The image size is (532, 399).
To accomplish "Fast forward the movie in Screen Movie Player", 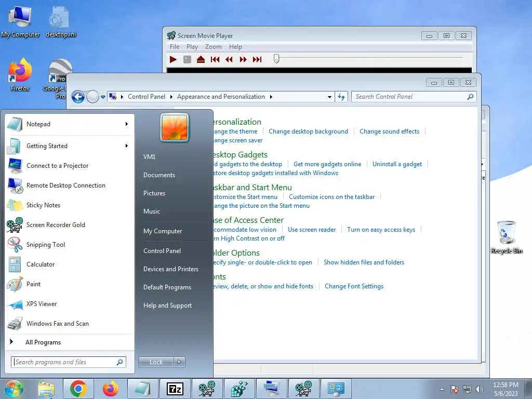I will tap(243, 59).
